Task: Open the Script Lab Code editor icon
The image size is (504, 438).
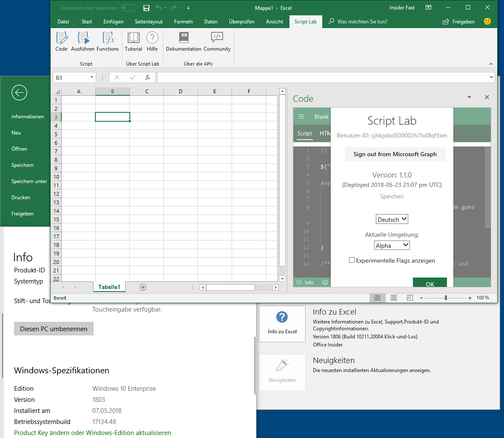Action: 61,40
